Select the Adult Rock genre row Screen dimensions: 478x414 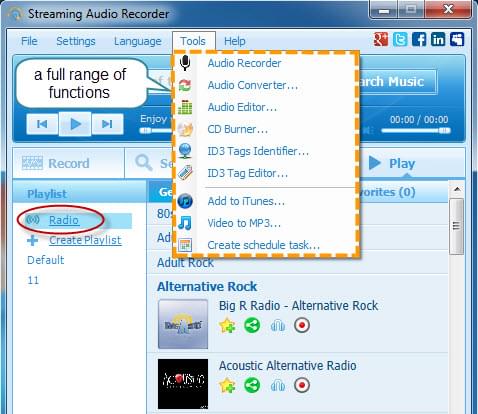pyautogui.click(x=297, y=263)
